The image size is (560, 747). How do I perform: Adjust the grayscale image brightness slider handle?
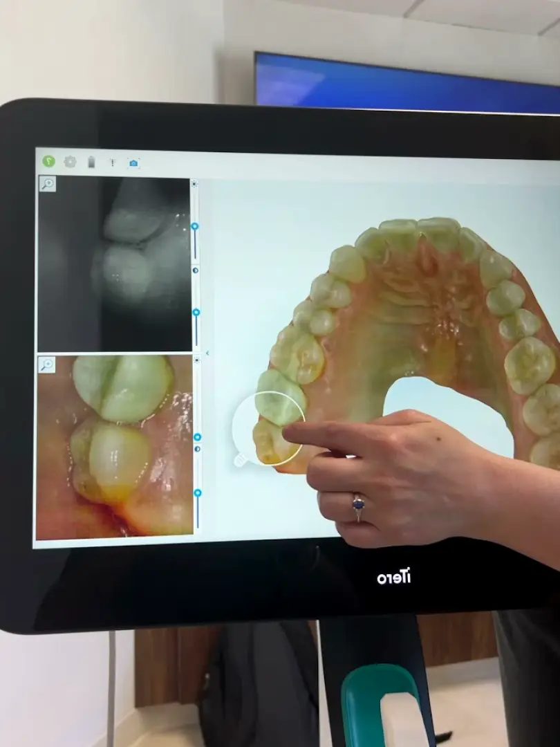[x=195, y=226]
